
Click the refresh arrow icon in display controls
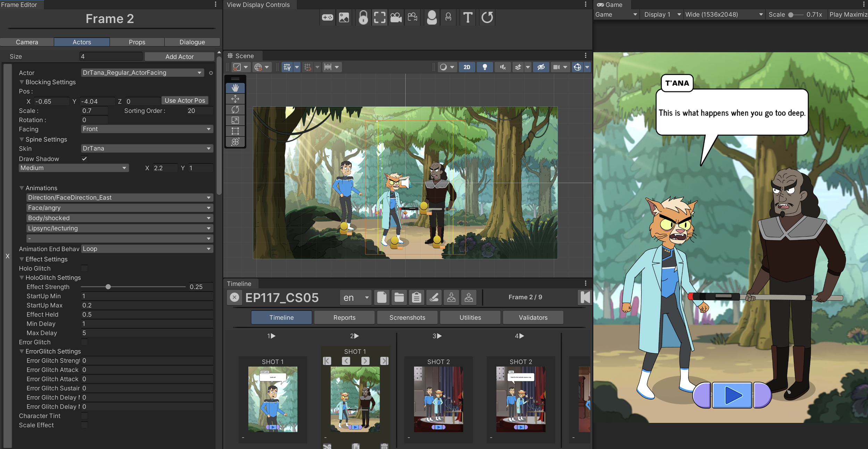487,17
